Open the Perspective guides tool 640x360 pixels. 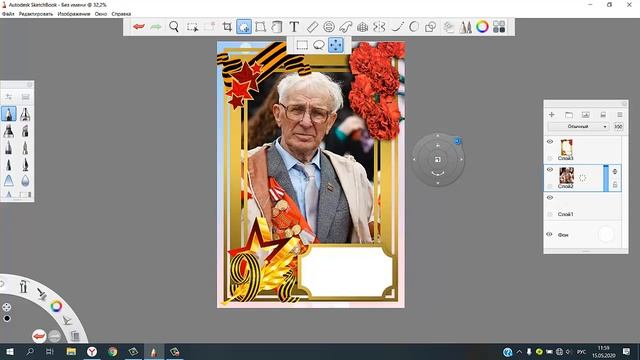[362, 27]
